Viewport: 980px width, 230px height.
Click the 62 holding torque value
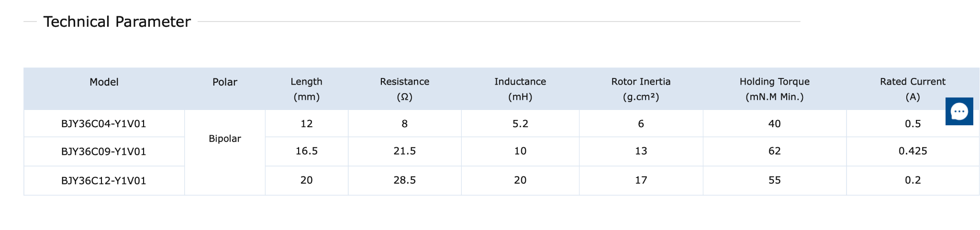click(x=774, y=151)
